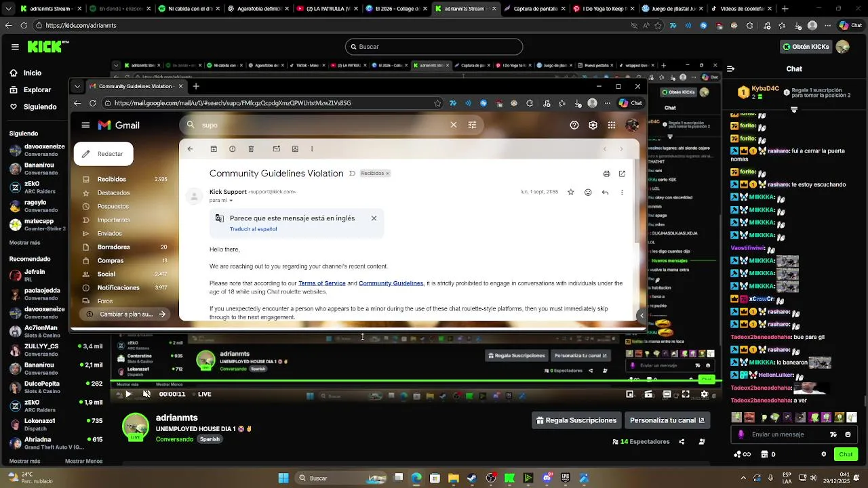Screen dimensions: 868x488
Task: Open browser three-dot settings menu
Action: tap(828, 25)
